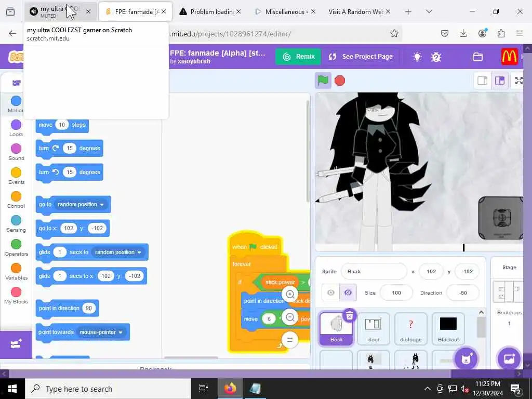The height and width of the screenshot is (399, 532).
Task: Delete the Boak sprite with trash icon
Action: pos(350,315)
